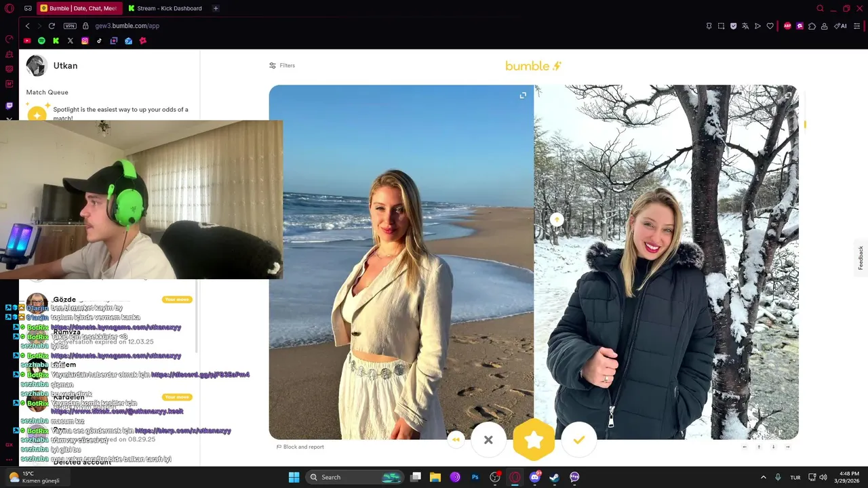Click the up arrow key hint
The height and width of the screenshot is (488, 868).
(x=759, y=447)
